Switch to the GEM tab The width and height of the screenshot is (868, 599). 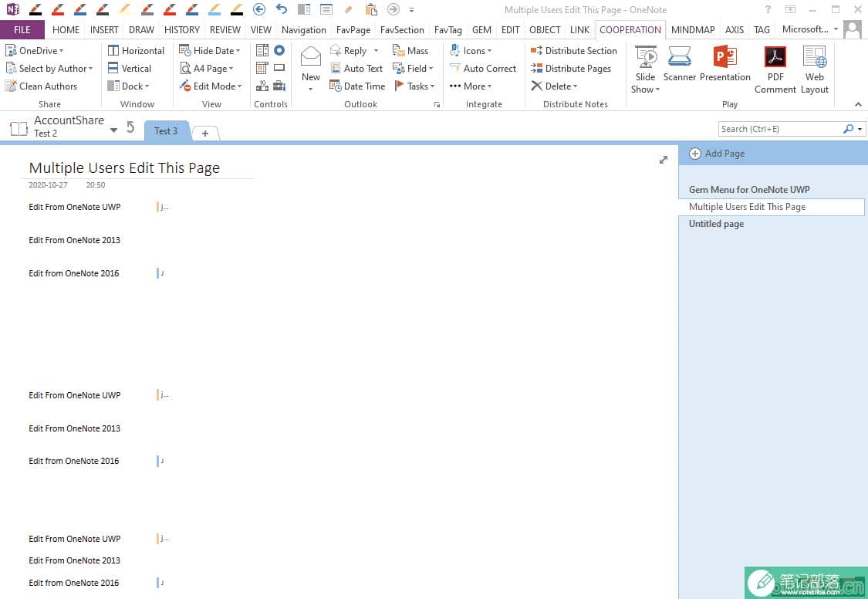(481, 29)
